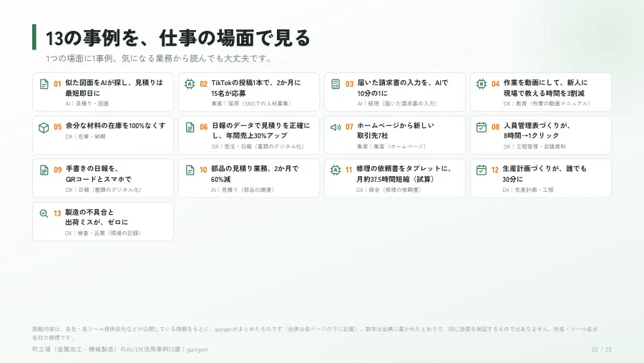
Task: Click the box icon on card 05
Action: [x=44, y=127]
